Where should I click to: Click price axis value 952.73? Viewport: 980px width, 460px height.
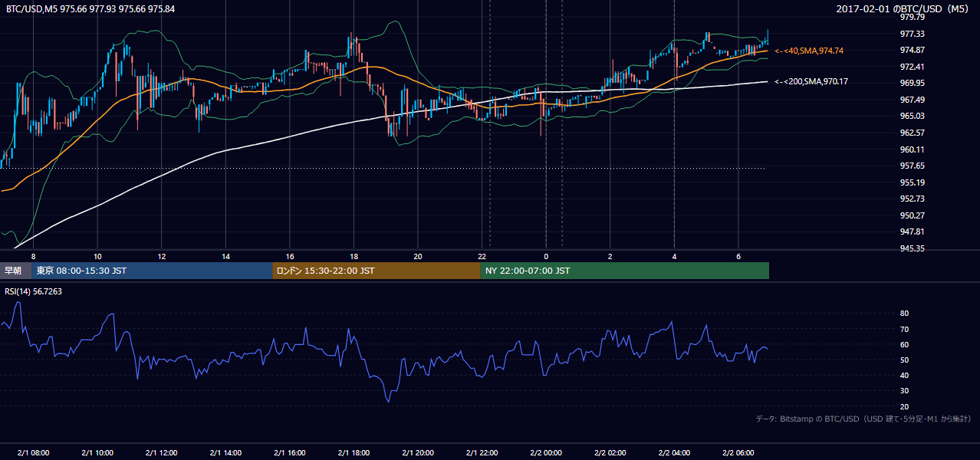tap(912, 199)
